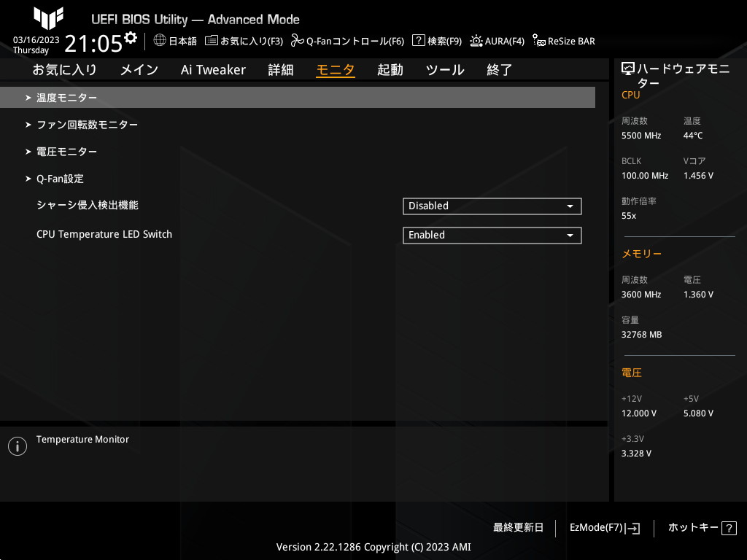Click the globe language icon
The width and height of the screenshot is (747, 560).
pyautogui.click(x=160, y=40)
